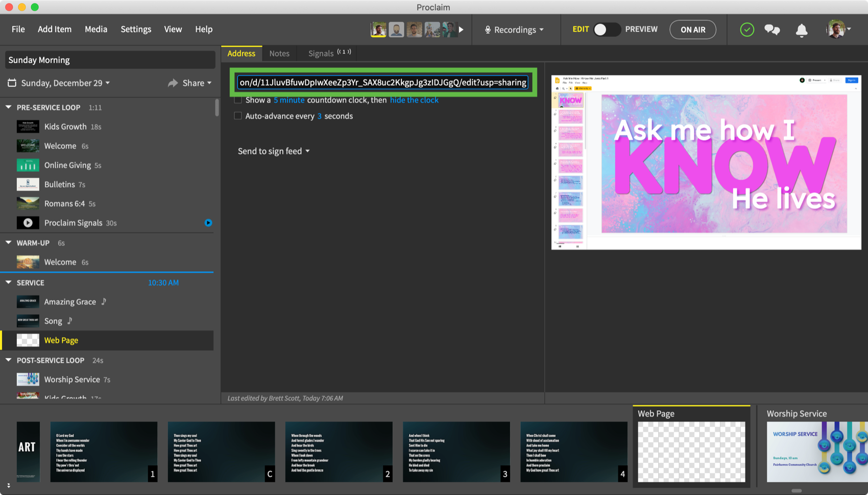Click the chat bubbles icon

(771, 30)
